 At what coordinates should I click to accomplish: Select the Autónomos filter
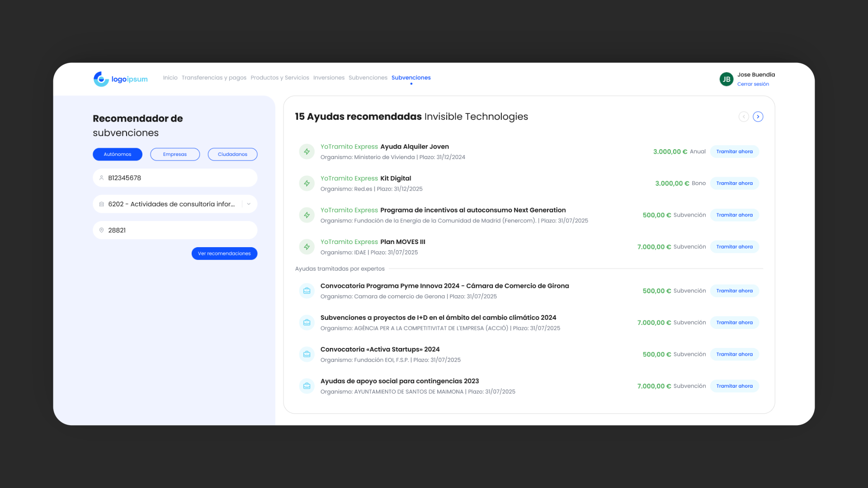(x=118, y=155)
